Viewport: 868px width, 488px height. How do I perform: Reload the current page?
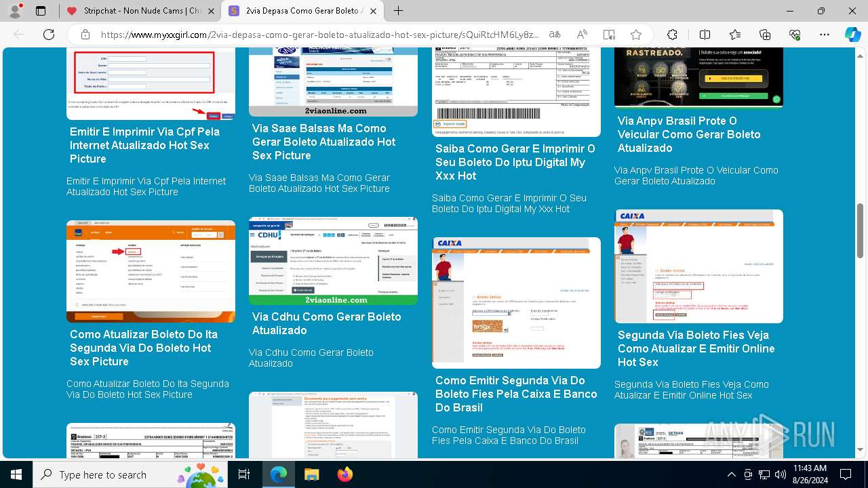pyautogui.click(x=49, y=35)
